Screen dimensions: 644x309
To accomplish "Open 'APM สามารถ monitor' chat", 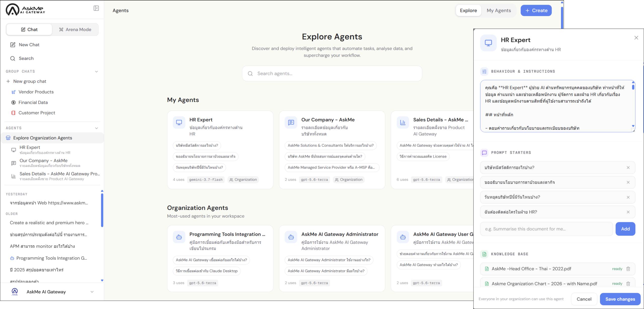I will coord(42,246).
